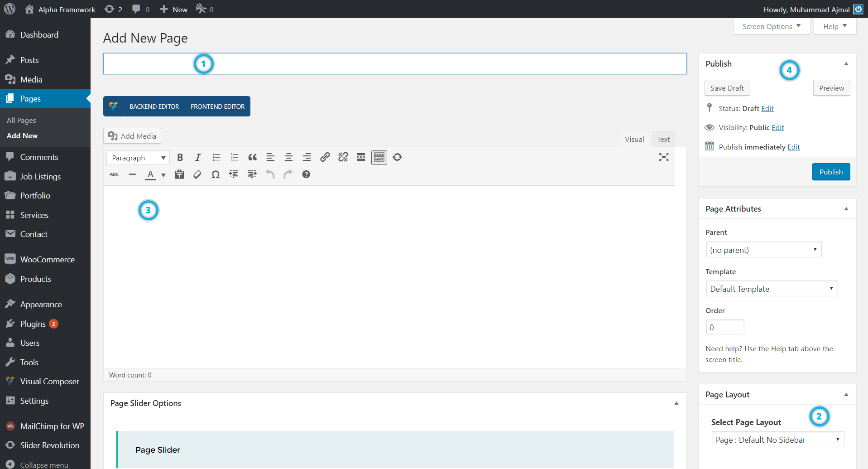Insert a blockquote

pos(252,157)
